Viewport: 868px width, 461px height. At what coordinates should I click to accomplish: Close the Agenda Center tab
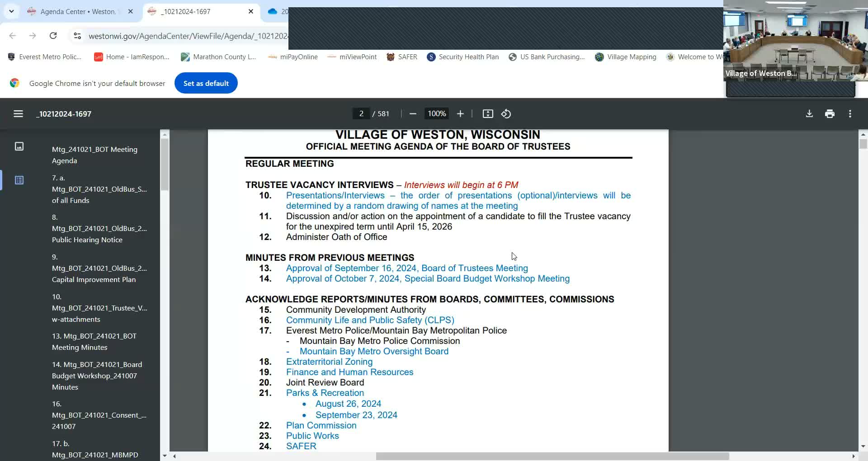click(131, 12)
